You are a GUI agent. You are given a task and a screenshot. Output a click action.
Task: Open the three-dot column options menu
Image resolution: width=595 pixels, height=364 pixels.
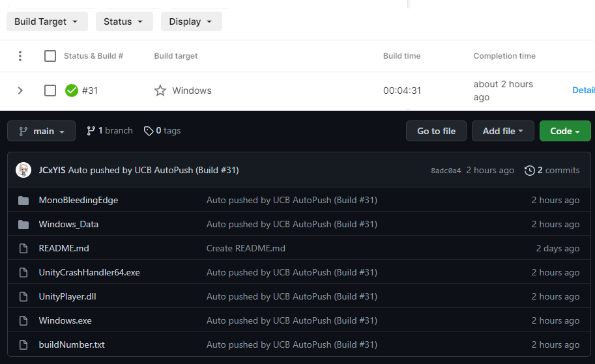pyautogui.click(x=20, y=56)
